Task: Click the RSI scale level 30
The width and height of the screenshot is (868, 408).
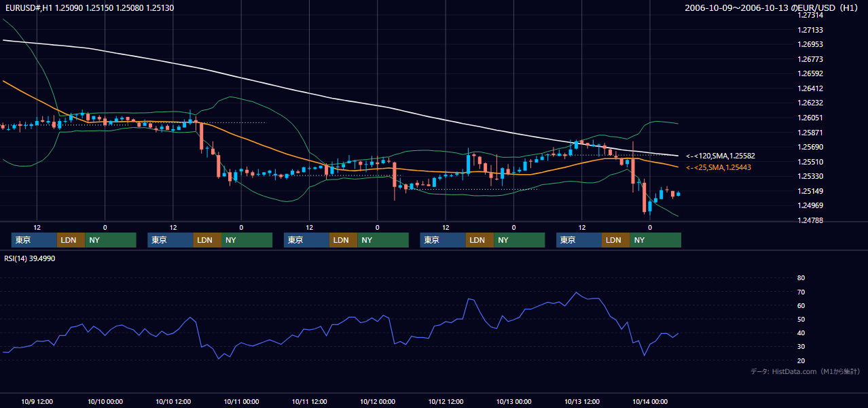Action: tap(801, 347)
